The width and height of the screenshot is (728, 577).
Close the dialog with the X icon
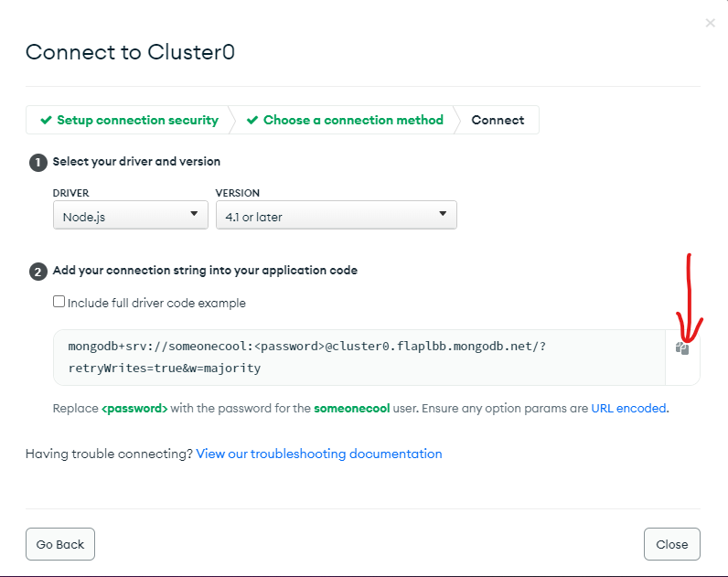click(710, 23)
